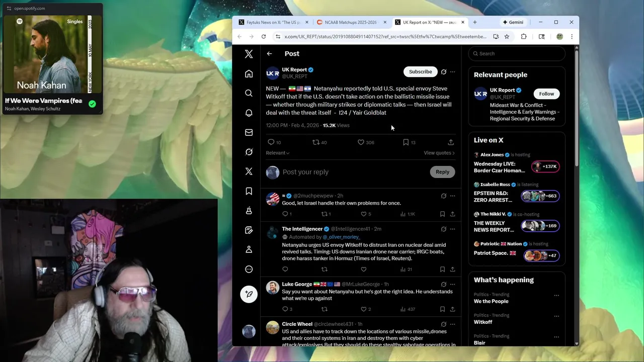Focus the X Search box
The height and width of the screenshot is (362, 644).
click(x=517, y=53)
